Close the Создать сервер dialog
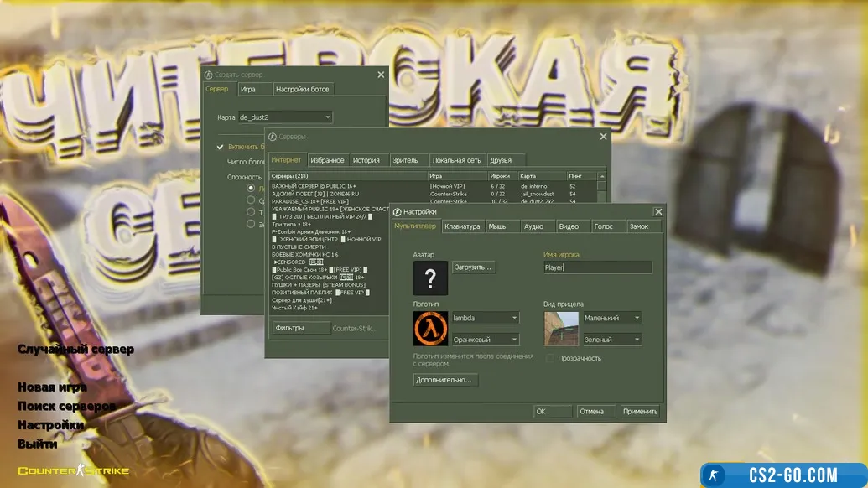The image size is (868, 488). [381, 75]
